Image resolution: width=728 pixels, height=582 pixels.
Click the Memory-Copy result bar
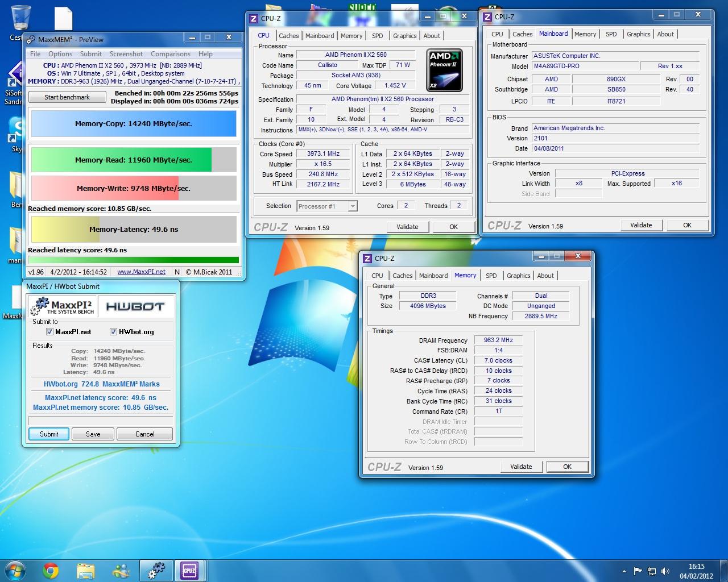[134, 124]
